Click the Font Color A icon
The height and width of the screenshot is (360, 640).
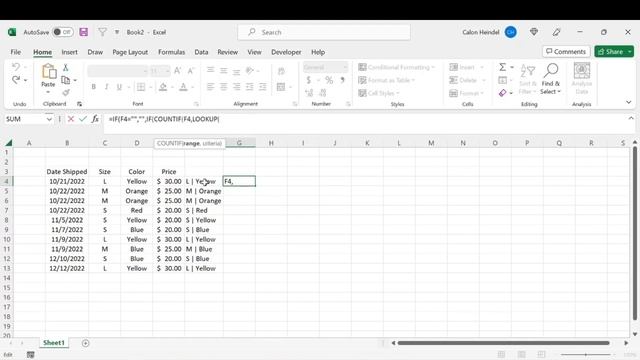[x=183, y=87]
